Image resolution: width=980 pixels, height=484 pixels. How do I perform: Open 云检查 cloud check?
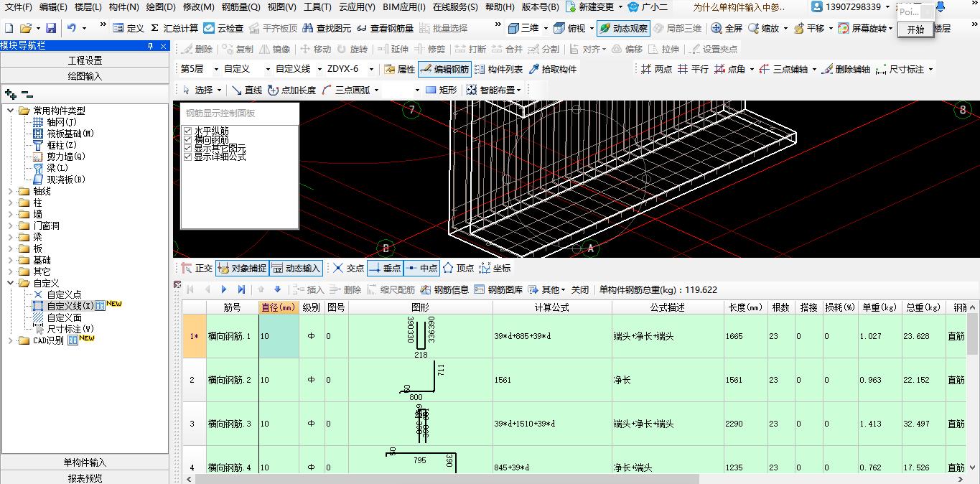(223, 28)
